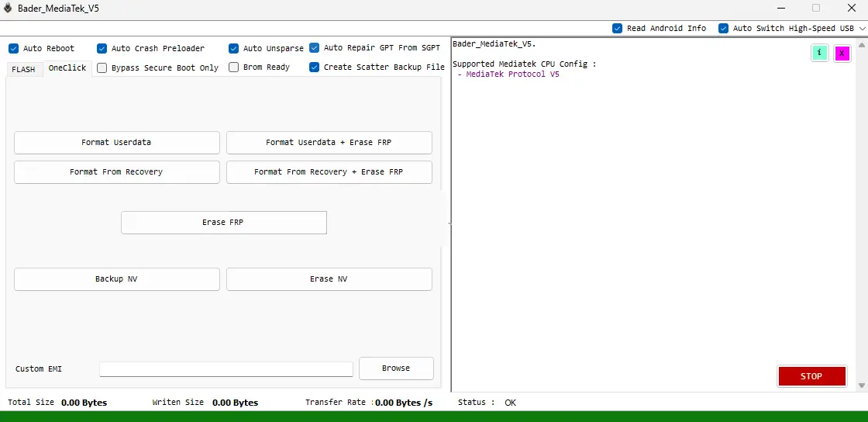The height and width of the screenshot is (422, 868).
Task: Switch to the FLASH tab
Action: [23, 69]
